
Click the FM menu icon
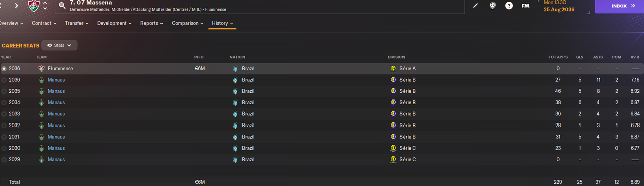coord(525,6)
